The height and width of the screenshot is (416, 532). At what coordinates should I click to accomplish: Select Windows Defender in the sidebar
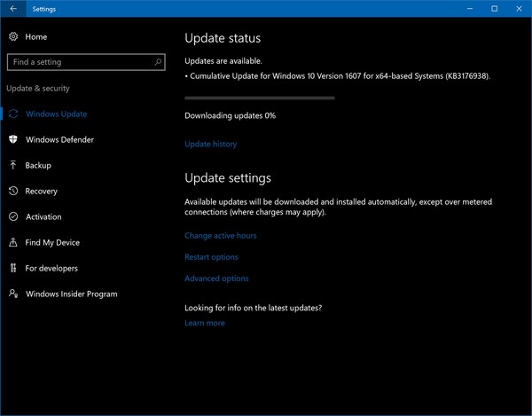pos(59,140)
